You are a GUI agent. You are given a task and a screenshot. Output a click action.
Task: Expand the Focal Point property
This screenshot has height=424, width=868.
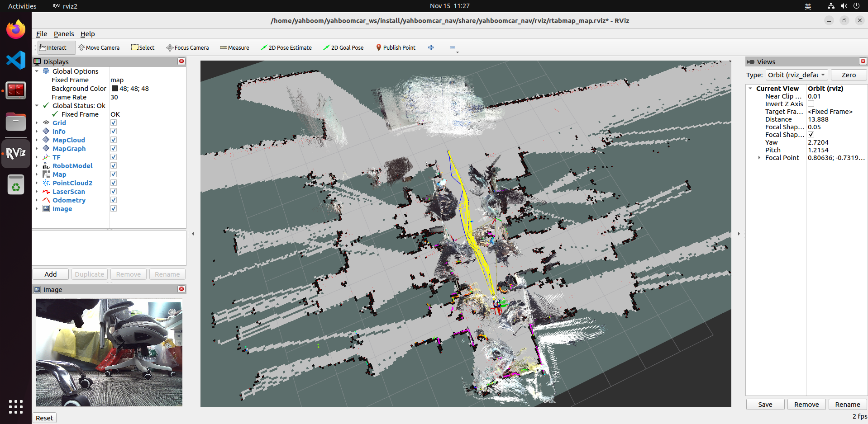point(759,158)
